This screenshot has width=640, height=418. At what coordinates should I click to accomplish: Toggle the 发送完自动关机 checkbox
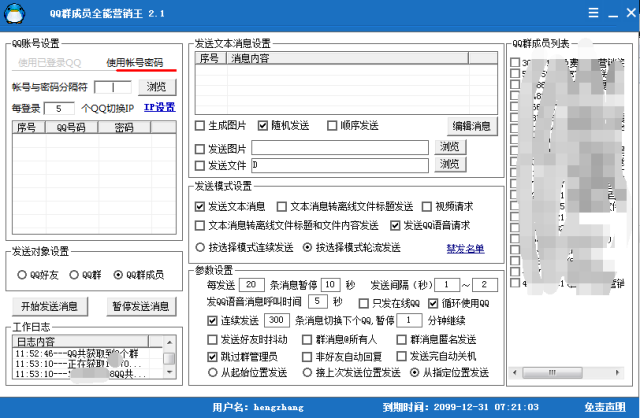pos(401,356)
